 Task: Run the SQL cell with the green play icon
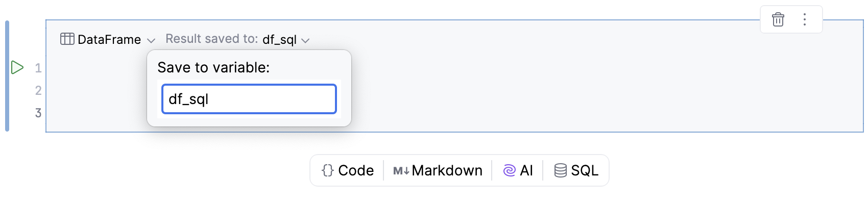click(x=17, y=67)
